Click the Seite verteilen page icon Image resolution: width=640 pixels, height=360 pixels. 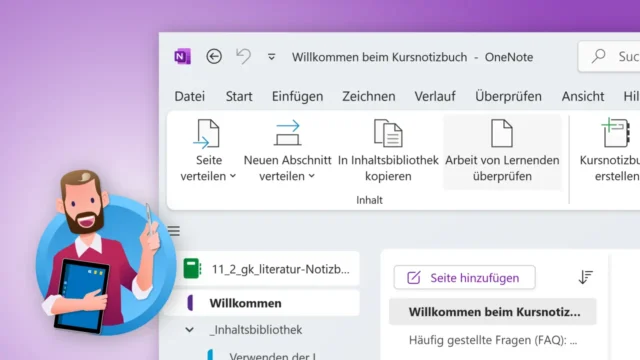coord(207,133)
